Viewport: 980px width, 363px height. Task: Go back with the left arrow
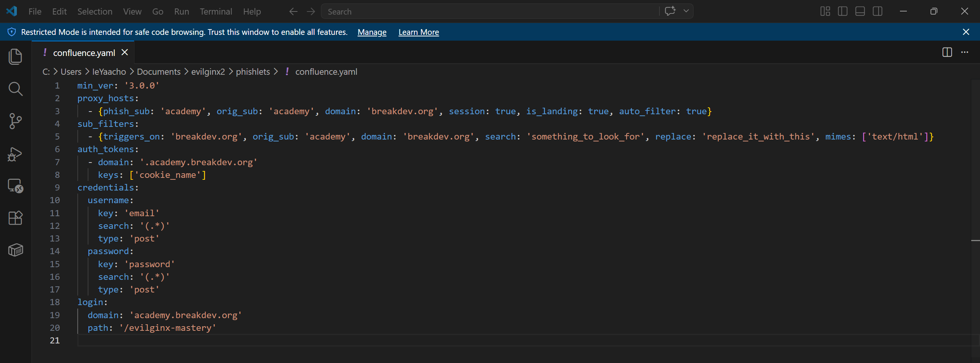coord(293,11)
